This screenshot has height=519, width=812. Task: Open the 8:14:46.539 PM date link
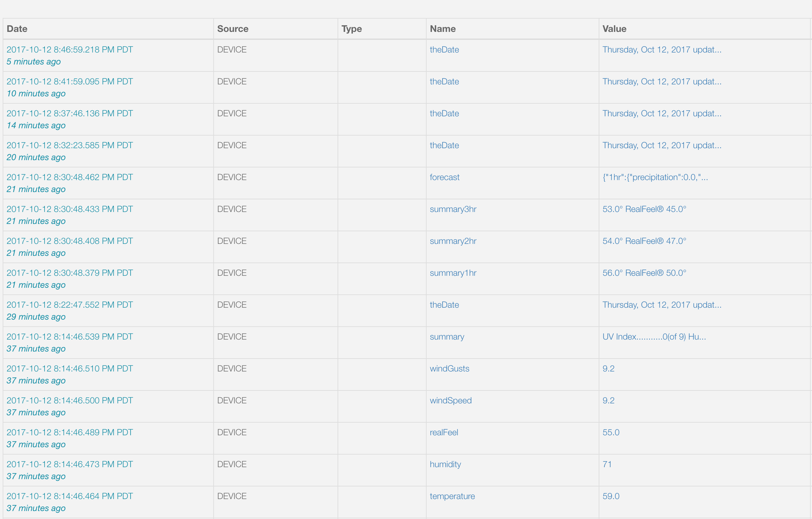pos(70,337)
